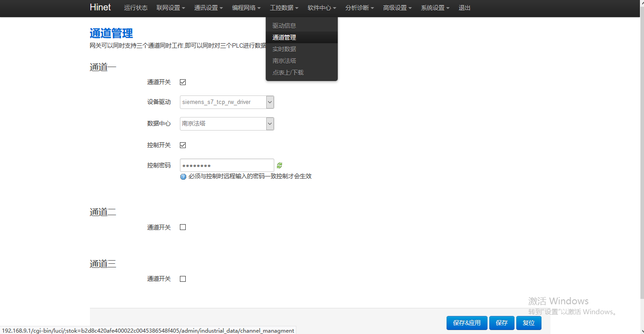Viewport: 644px width, 334px height.
Task: Select 实时数据 from the open menu
Action: tap(284, 49)
